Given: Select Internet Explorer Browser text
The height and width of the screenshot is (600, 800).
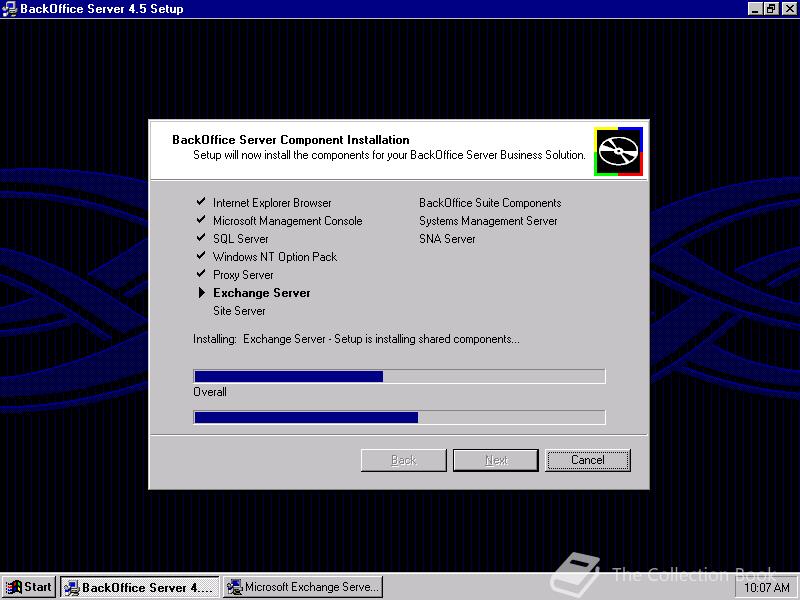Looking at the screenshot, I should (272, 203).
